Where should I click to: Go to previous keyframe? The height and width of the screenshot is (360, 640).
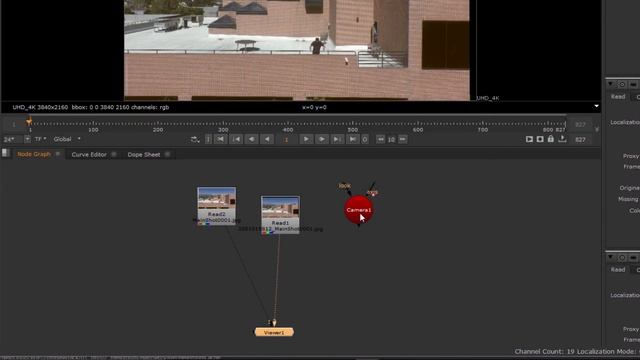[236, 139]
